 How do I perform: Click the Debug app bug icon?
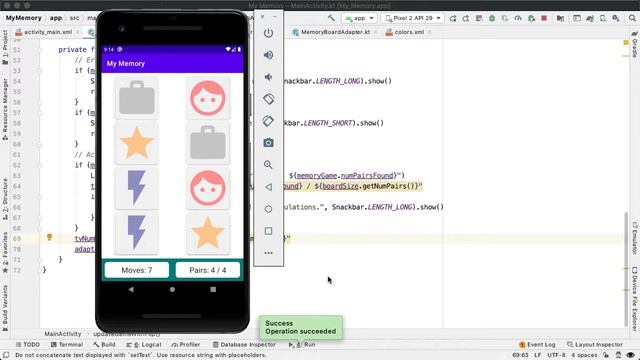tap(492, 18)
